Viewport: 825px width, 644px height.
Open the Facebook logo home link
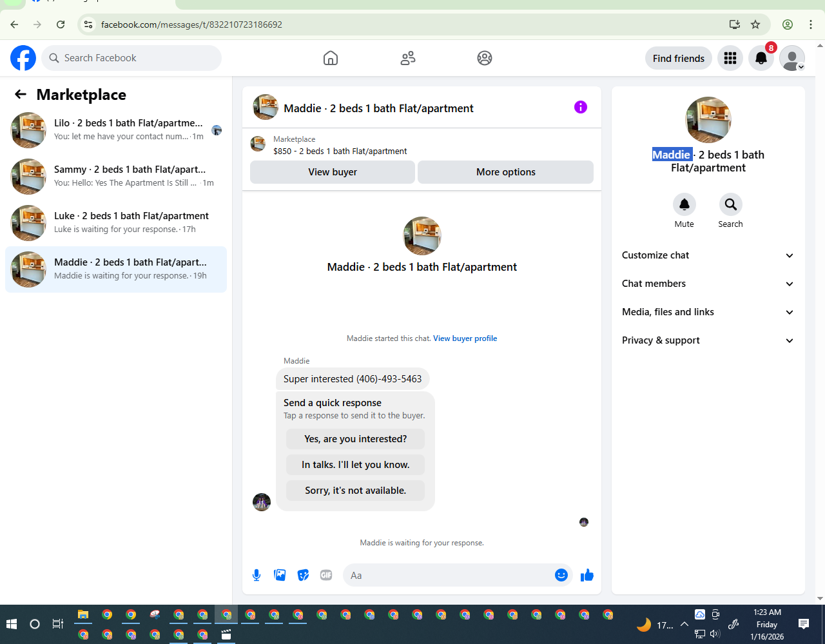(x=23, y=58)
